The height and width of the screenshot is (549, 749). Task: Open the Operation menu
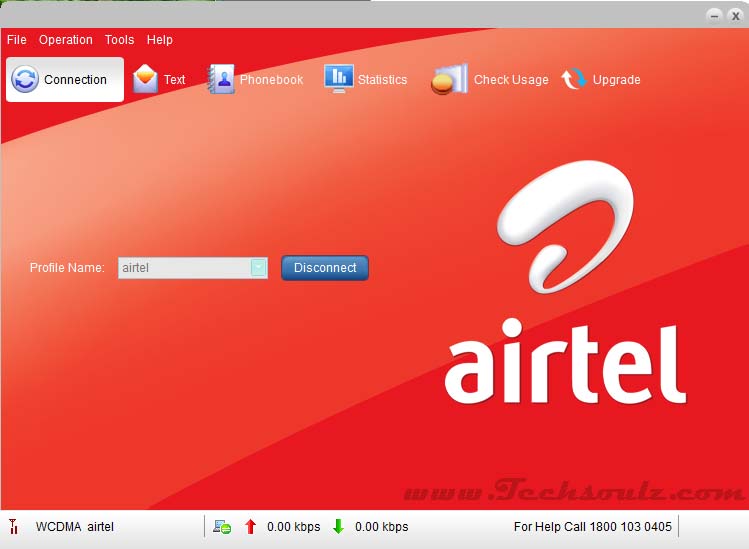(65, 40)
